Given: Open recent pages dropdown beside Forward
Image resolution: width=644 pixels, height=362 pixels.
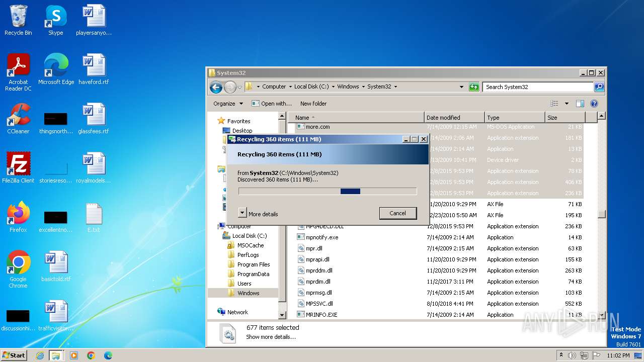Looking at the screenshot, I should pyautogui.click(x=240, y=87).
